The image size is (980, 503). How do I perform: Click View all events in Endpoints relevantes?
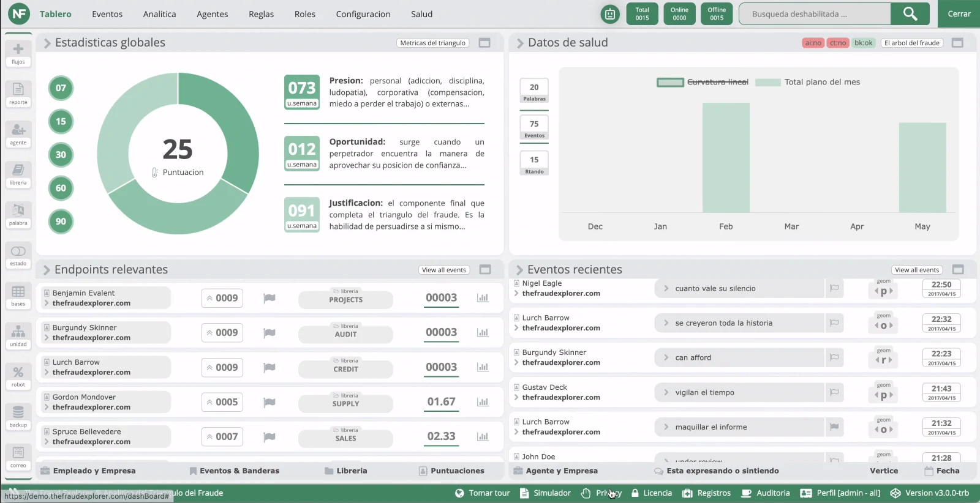444,270
